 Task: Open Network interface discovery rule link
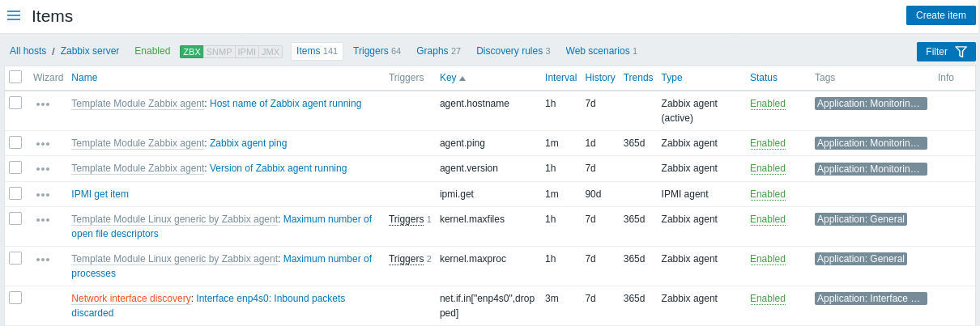click(x=131, y=298)
